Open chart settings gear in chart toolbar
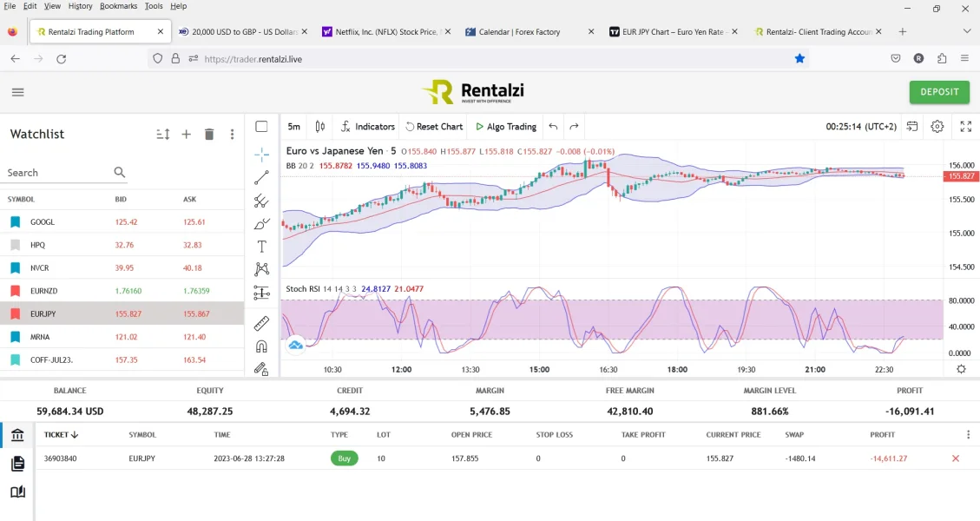This screenshot has width=980, height=521. pyautogui.click(x=937, y=127)
